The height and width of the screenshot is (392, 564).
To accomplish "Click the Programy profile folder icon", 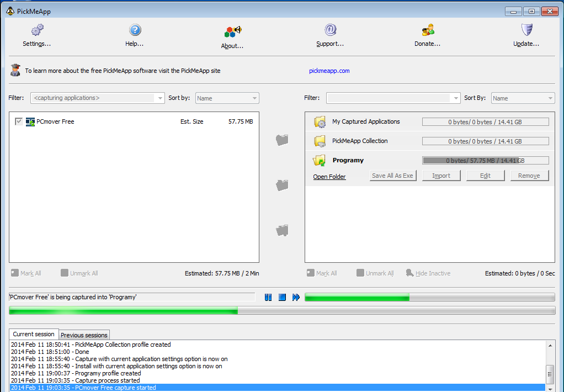I will (x=319, y=161).
